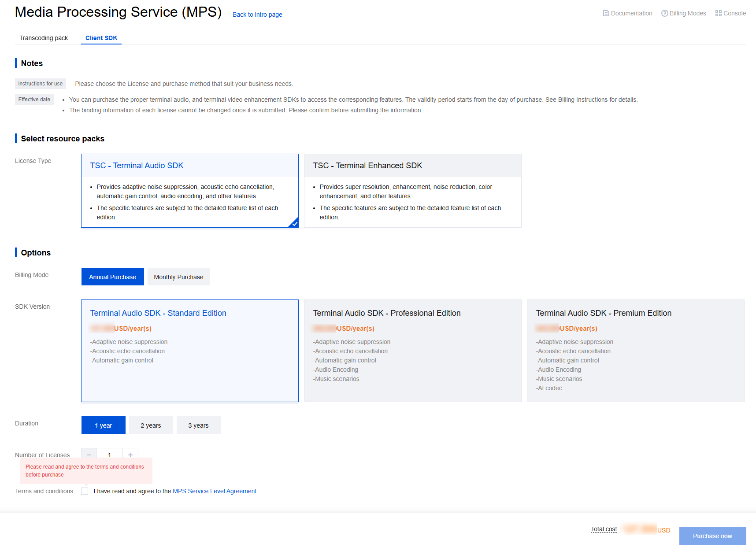Click the Console grid icon

[718, 14]
